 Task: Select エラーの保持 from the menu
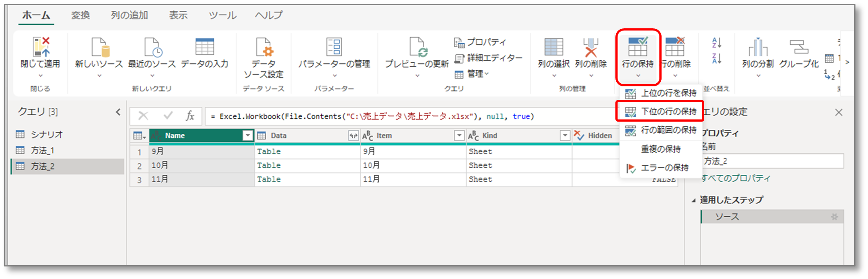point(661,168)
